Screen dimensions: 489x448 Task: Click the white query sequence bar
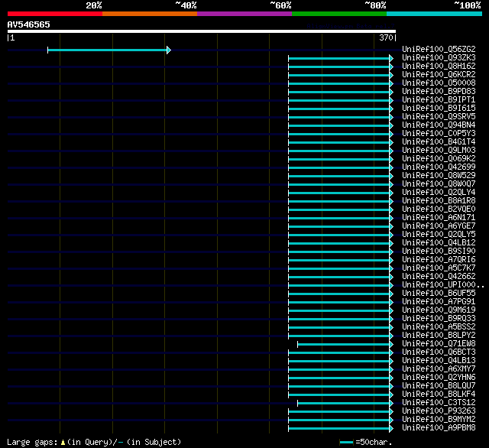click(x=202, y=31)
